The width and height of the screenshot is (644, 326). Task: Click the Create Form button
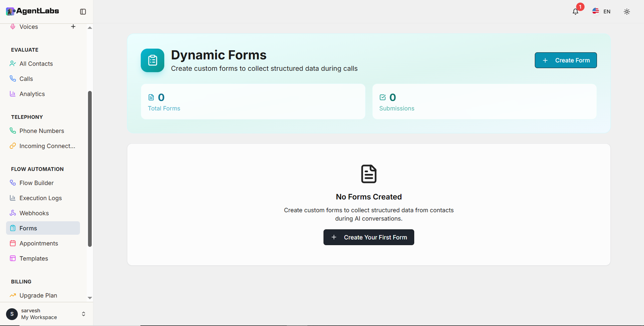point(566,60)
